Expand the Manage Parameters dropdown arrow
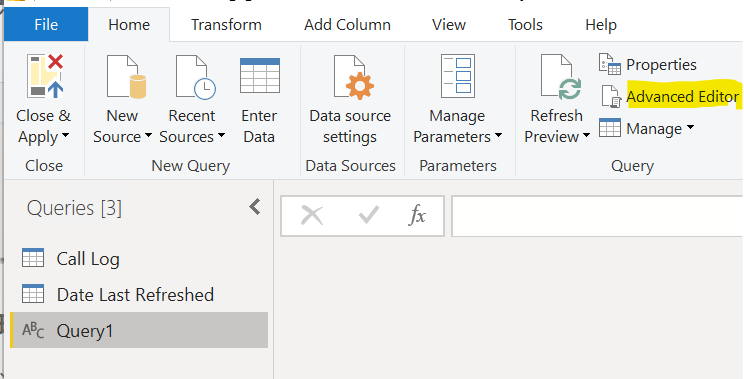This screenshot has height=379, width=744. click(x=498, y=136)
